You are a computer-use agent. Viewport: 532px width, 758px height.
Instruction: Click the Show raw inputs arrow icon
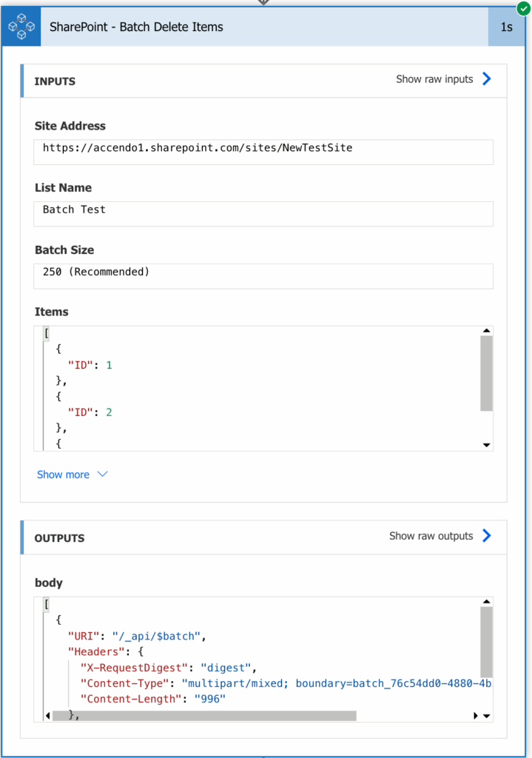point(487,79)
